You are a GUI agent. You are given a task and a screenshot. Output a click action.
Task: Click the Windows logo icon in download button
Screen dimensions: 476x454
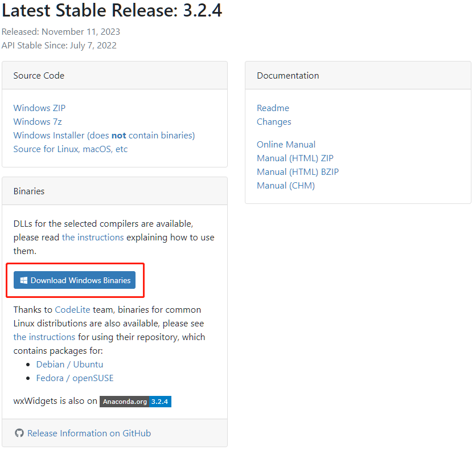24,280
